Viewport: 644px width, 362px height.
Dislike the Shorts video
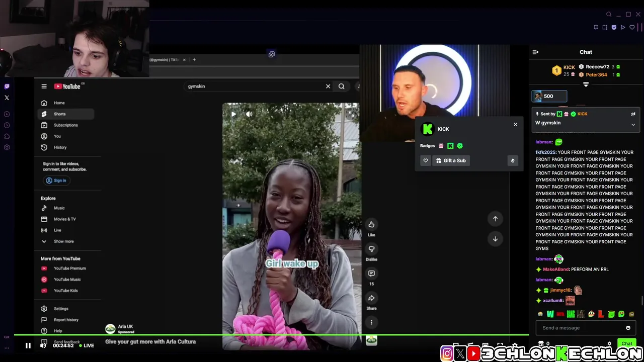tap(371, 249)
